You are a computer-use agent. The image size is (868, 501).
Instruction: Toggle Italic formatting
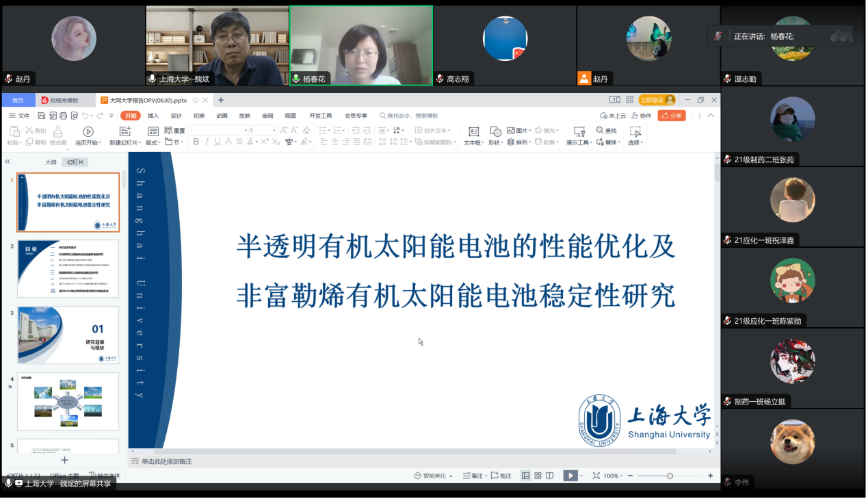click(207, 142)
